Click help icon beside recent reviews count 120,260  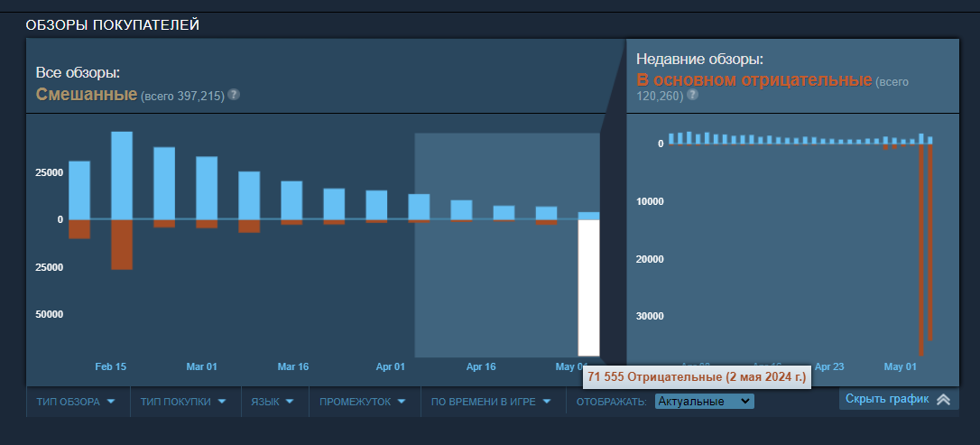tap(692, 94)
